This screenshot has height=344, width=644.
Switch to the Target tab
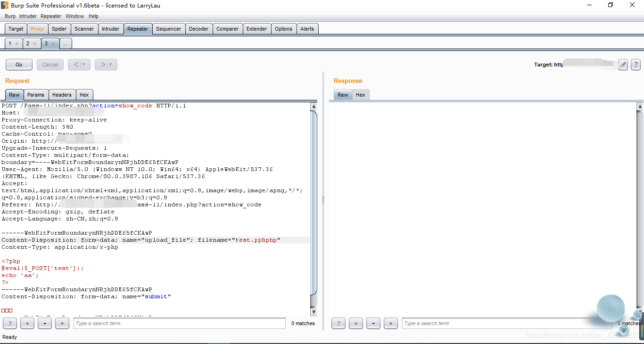(16, 29)
